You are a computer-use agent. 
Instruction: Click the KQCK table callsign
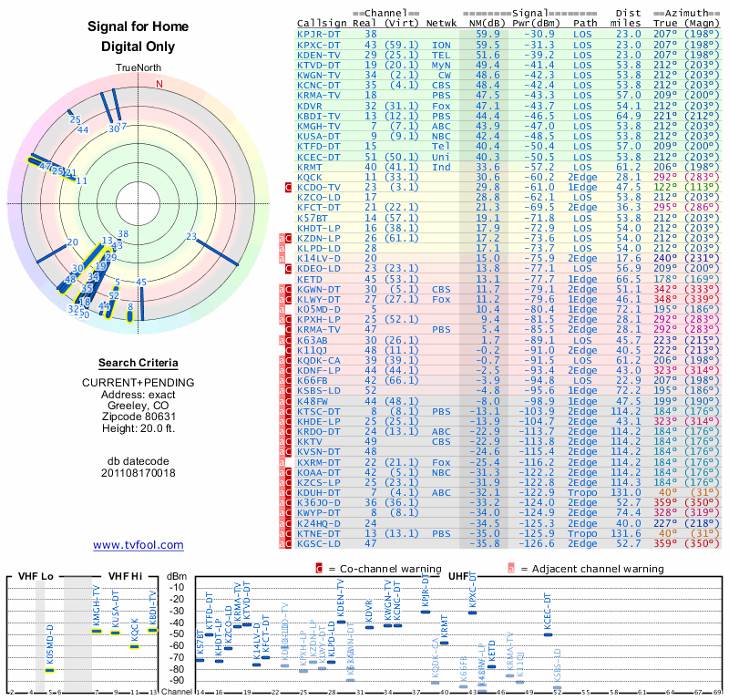click(x=310, y=177)
